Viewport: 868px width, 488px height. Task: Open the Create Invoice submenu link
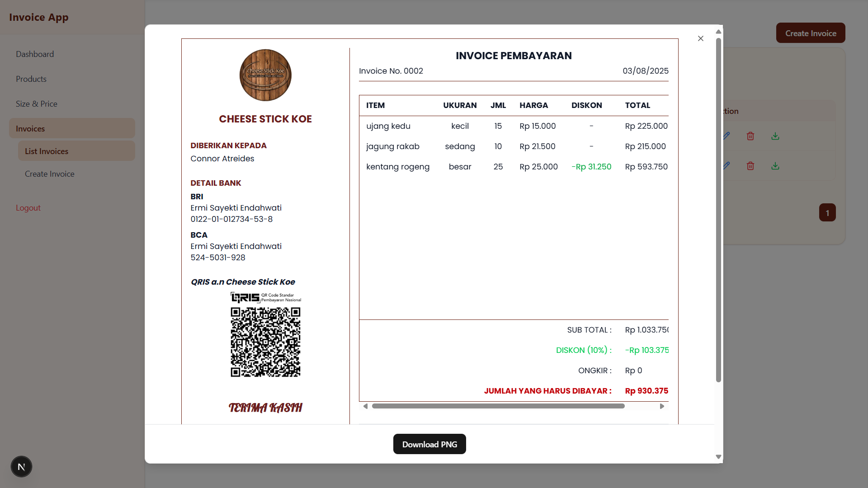point(50,174)
